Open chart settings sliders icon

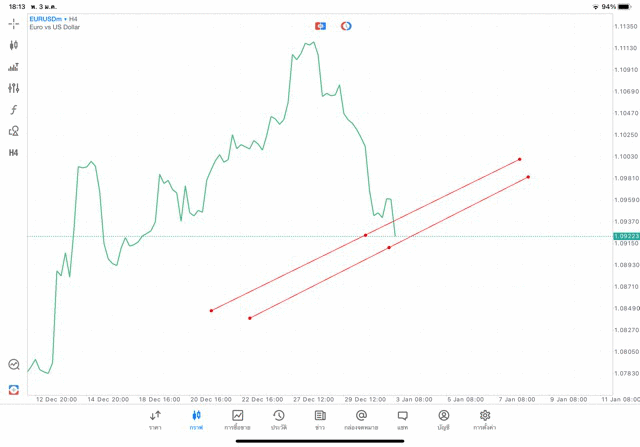14,88
